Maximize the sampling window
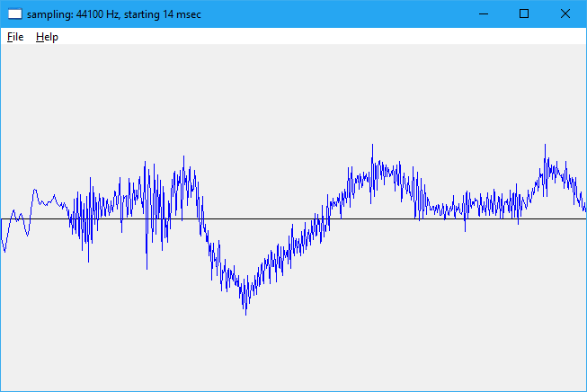Image resolution: width=587 pixels, height=392 pixels. (x=524, y=14)
